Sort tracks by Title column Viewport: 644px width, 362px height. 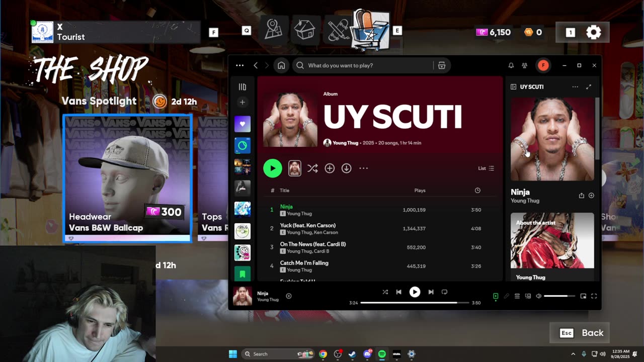[x=284, y=191]
